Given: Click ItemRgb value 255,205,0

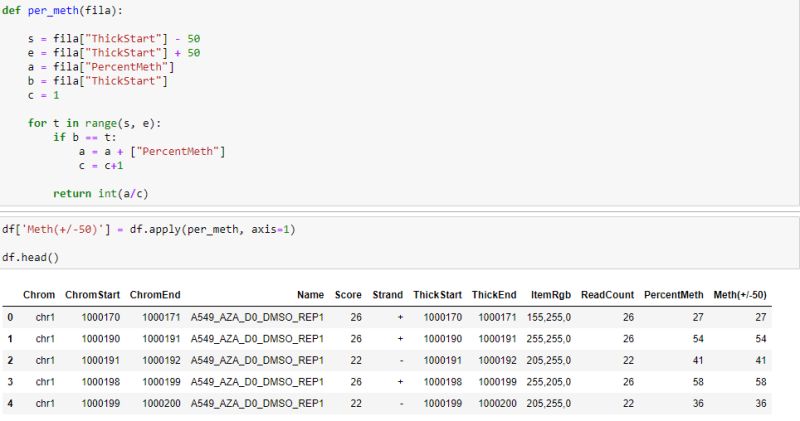Looking at the screenshot, I should point(549,382).
